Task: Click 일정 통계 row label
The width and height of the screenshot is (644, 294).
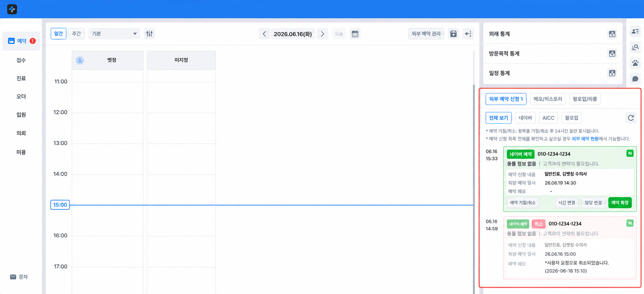Action: [499, 73]
